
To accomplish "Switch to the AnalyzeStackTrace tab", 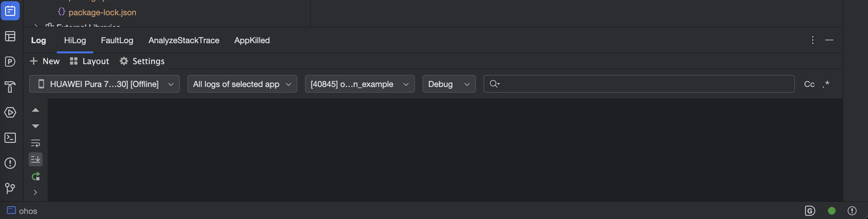I will tap(184, 40).
